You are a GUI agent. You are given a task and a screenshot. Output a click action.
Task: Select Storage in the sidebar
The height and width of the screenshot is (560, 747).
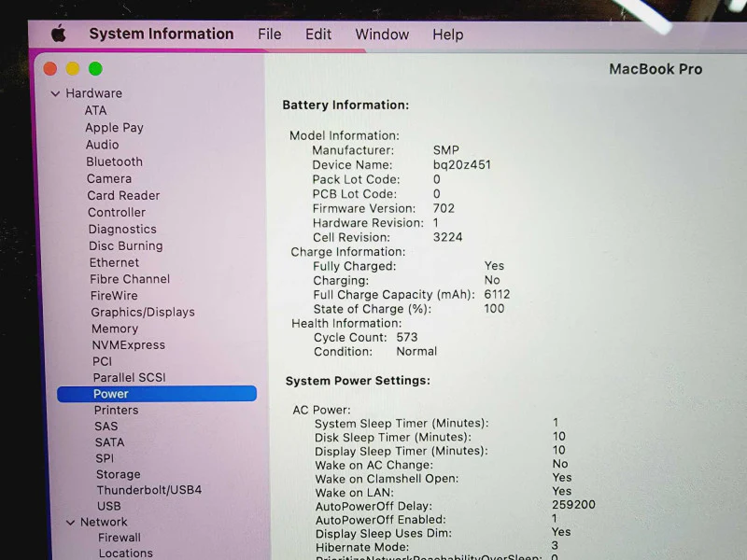click(x=119, y=474)
